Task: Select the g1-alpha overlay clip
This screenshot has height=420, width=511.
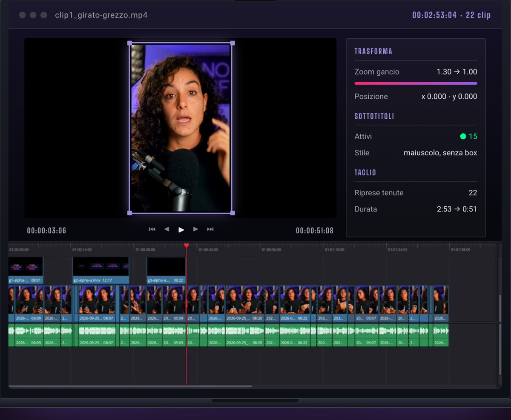Action: coord(26,270)
